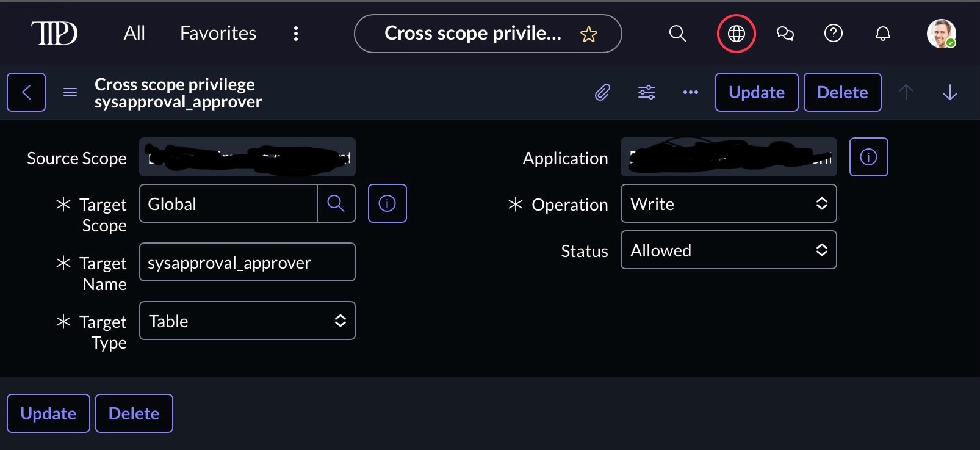Open the Target Type dropdown showing Table
The width and height of the screenshot is (980, 450).
pyautogui.click(x=247, y=321)
